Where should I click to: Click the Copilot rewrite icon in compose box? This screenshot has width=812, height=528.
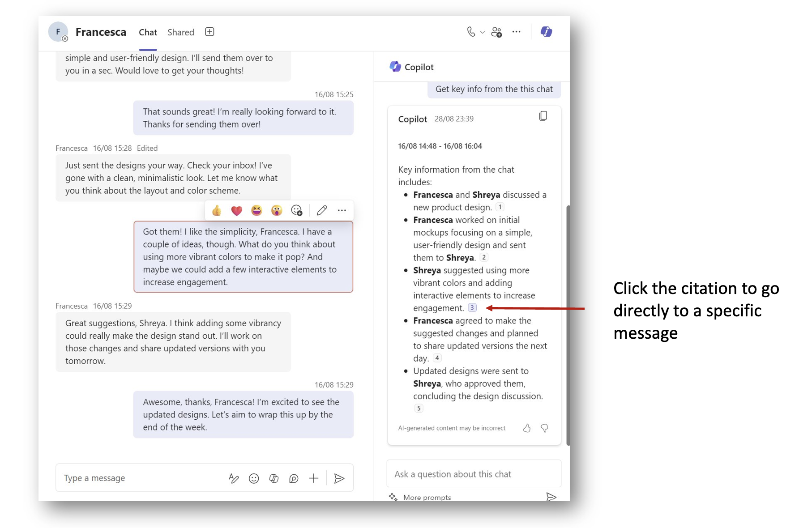pyautogui.click(x=274, y=478)
